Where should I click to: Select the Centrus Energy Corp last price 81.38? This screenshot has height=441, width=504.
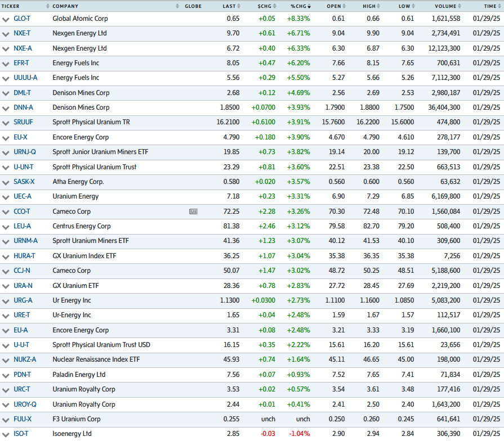pos(231,226)
